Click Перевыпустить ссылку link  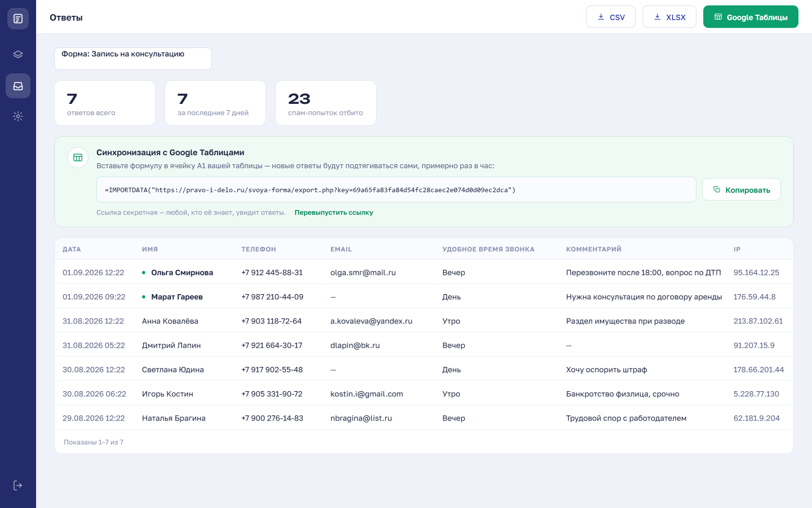coord(334,213)
